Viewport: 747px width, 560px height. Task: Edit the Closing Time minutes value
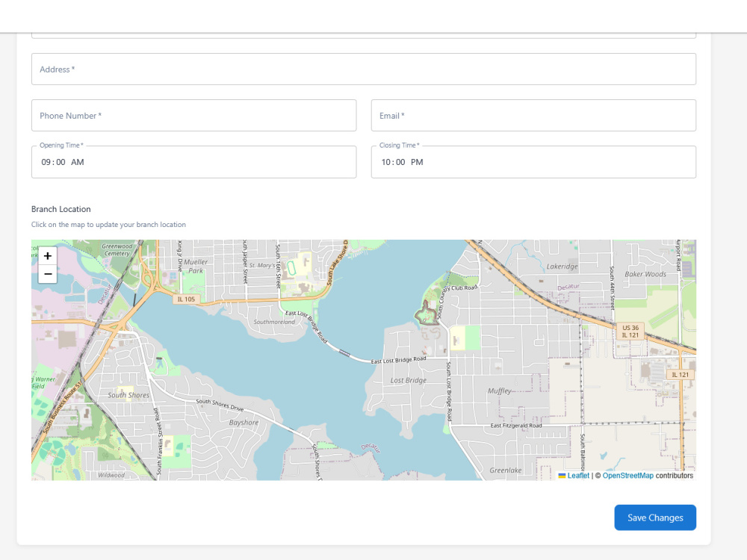click(400, 162)
